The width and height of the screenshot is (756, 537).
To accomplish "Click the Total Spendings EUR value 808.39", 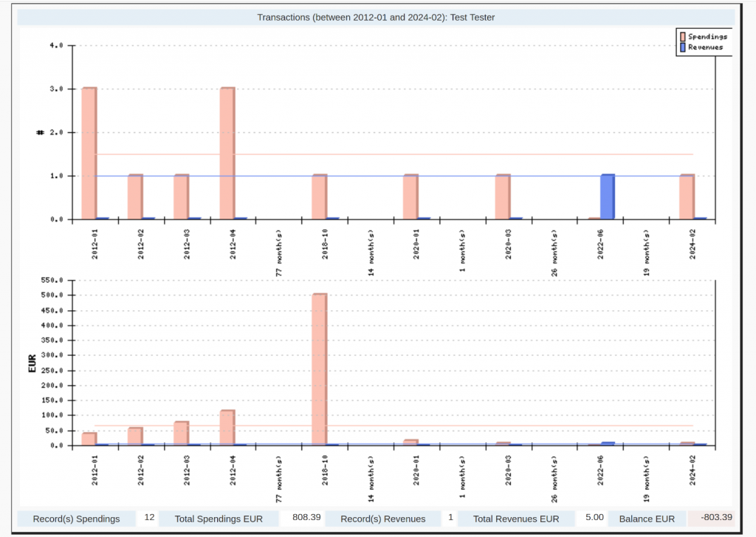I will (x=304, y=518).
